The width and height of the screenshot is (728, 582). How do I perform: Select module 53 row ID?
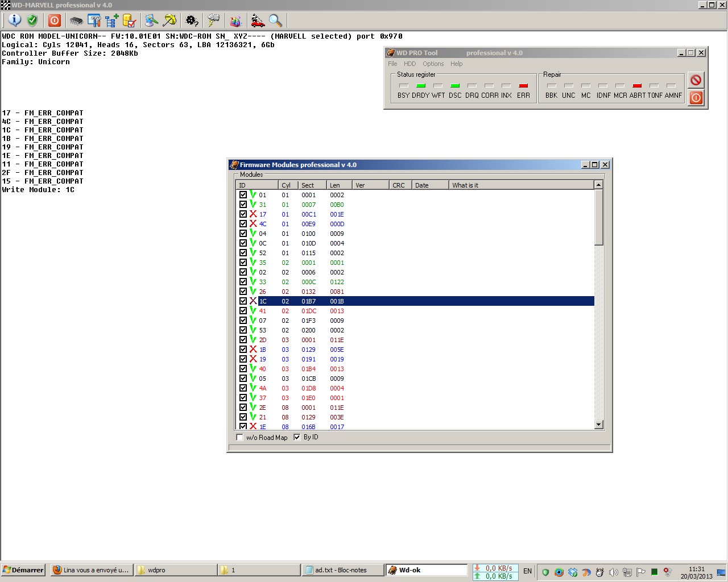pyautogui.click(x=263, y=330)
